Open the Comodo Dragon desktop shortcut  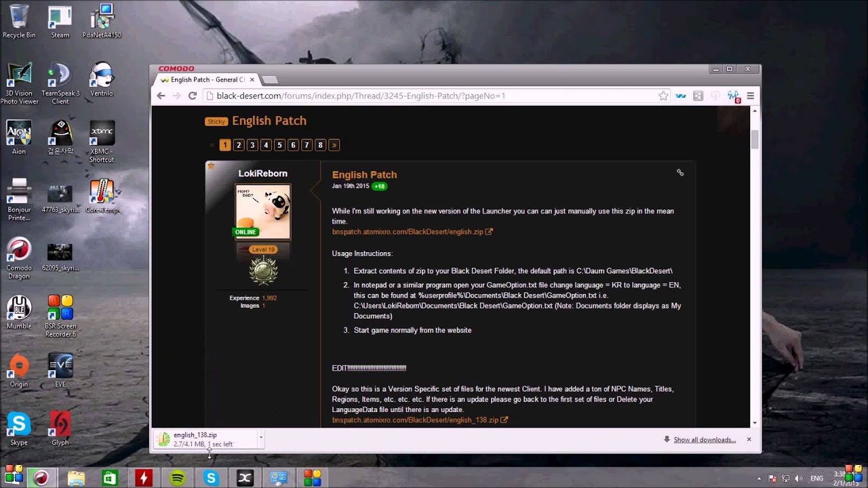[x=19, y=258]
